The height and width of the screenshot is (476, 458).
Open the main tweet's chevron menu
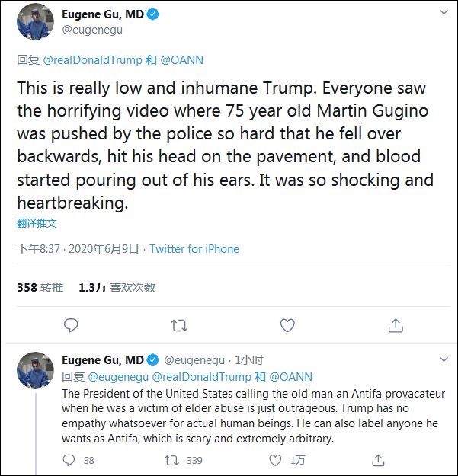[443, 14]
